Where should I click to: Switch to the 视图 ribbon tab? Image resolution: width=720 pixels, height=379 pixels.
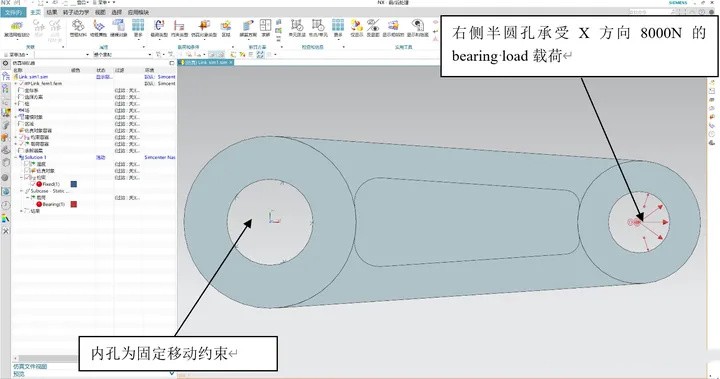100,12
